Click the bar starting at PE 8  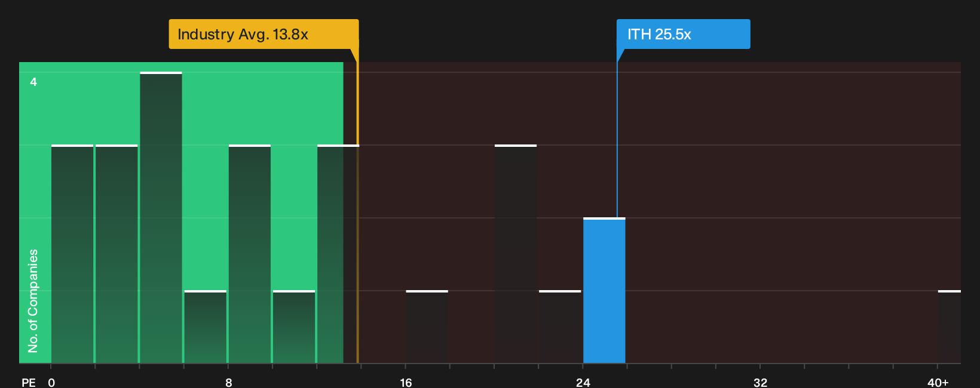pyautogui.click(x=250, y=254)
